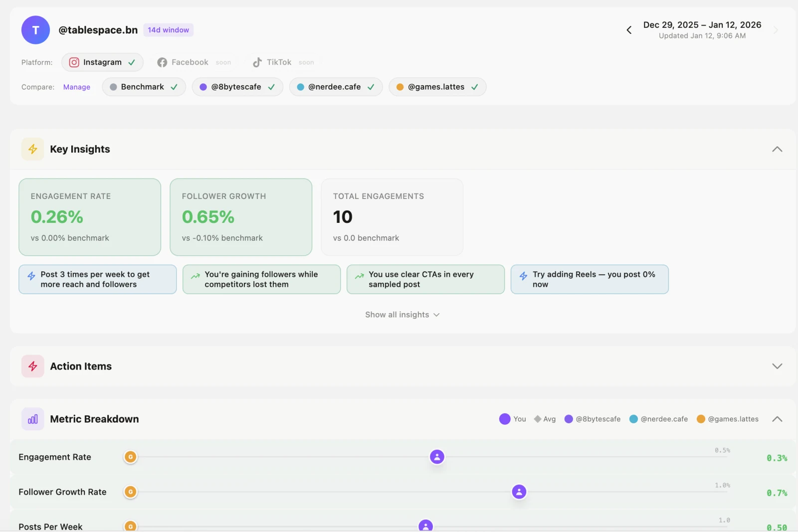Click the Metric Breakdown bar chart icon
This screenshot has height=532, width=798.
(x=33, y=419)
